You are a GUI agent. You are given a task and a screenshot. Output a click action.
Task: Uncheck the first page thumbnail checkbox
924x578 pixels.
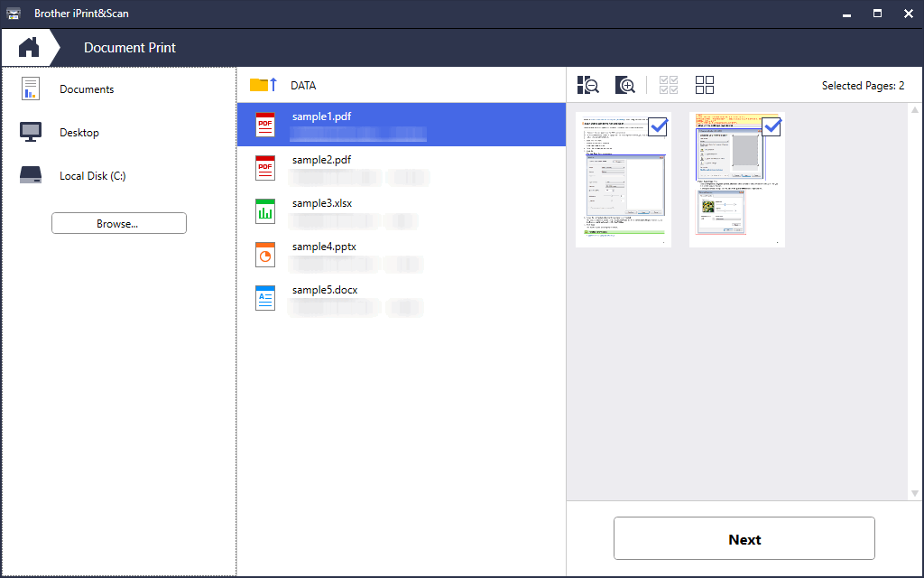click(x=658, y=127)
